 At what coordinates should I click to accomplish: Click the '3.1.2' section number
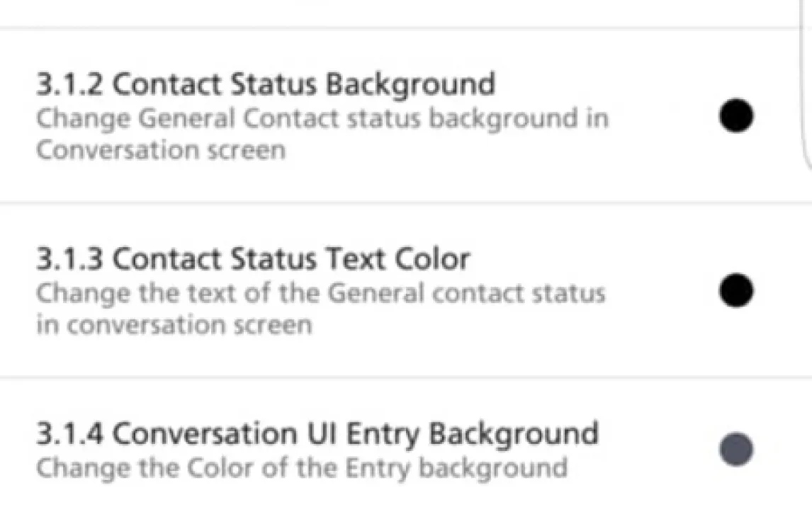pyautogui.click(x=69, y=84)
